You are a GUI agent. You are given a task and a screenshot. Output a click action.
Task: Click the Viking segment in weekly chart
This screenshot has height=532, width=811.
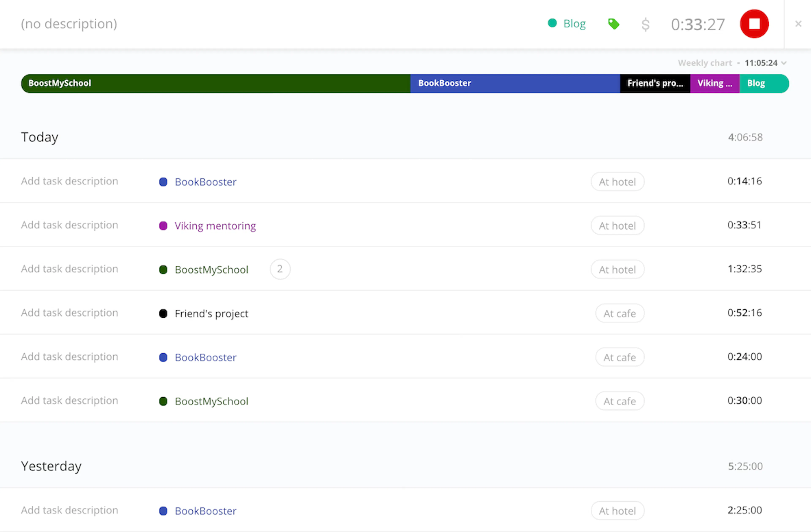coord(715,83)
